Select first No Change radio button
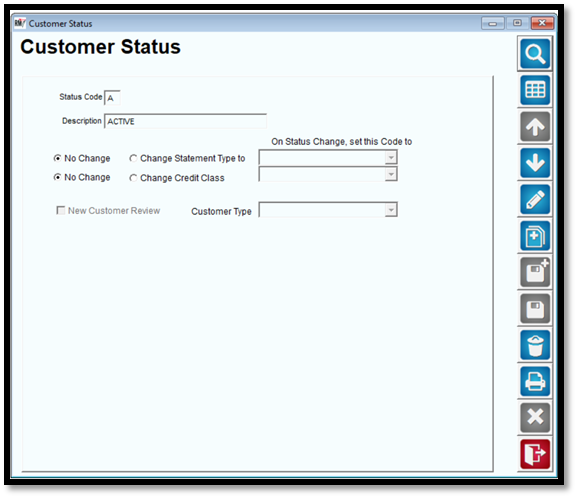Screen dimensions: 577x498 (57, 158)
